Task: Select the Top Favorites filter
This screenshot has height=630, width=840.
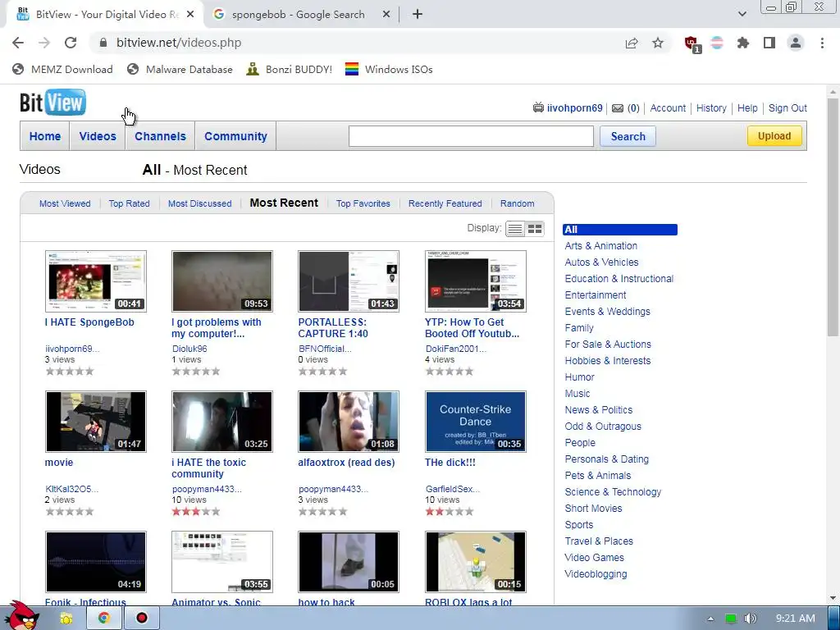Action: point(363,203)
